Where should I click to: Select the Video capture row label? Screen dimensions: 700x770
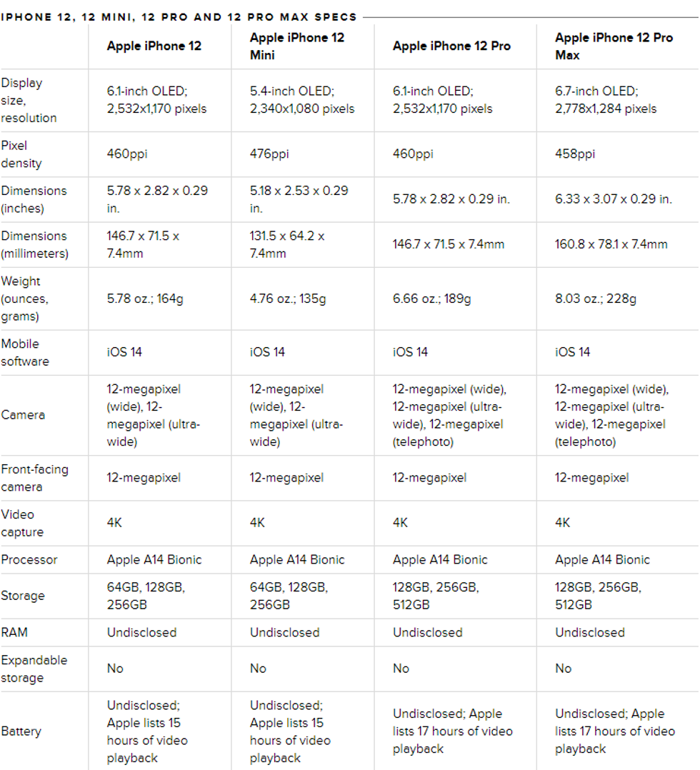[22, 523]
